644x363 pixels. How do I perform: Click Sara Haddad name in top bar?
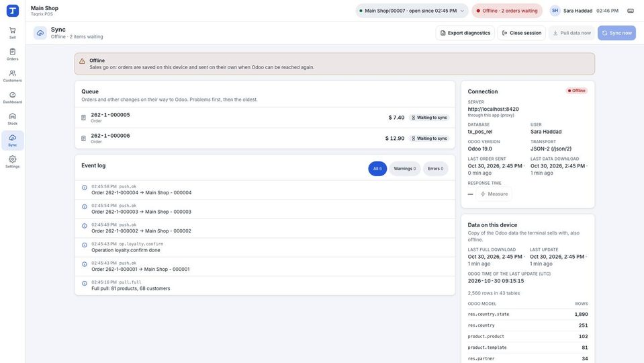pos(578,11)
